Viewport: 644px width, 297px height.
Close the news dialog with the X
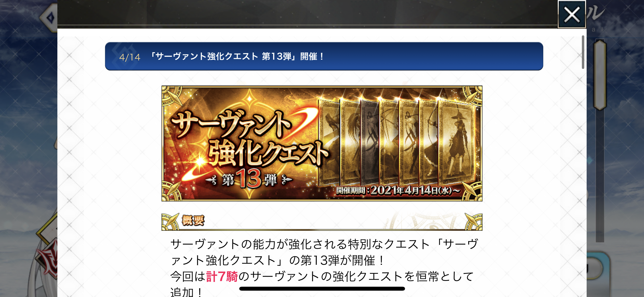(572, 14)
